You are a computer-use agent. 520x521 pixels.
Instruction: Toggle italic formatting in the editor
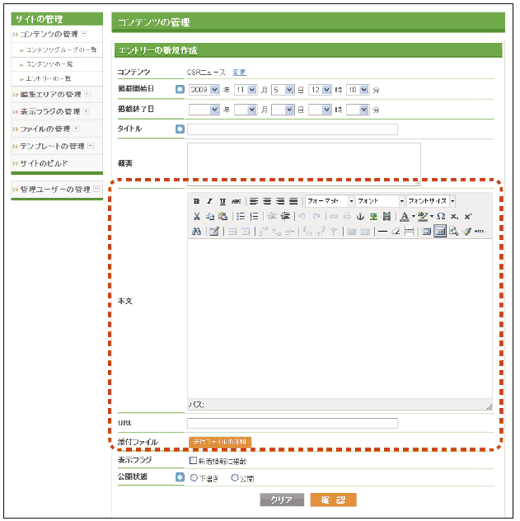[209, 201]
